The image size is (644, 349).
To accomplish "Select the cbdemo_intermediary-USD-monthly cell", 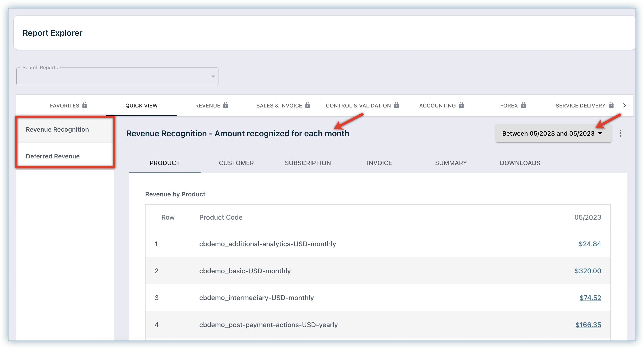I will tap(256, 298).
